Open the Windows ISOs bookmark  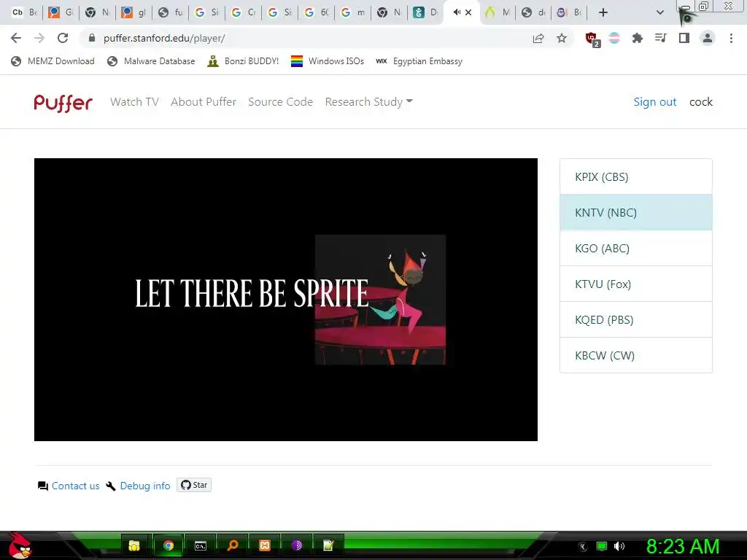328,61
